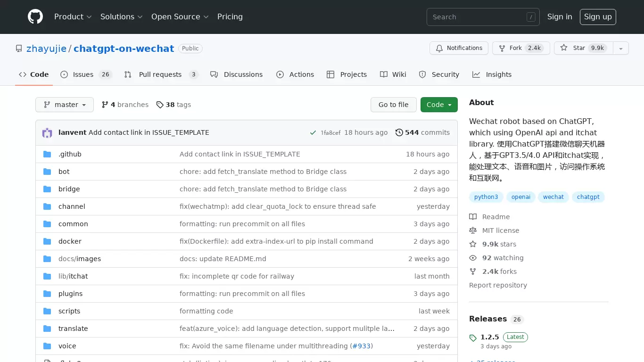Click the scale icon beside MIT license

473,230
